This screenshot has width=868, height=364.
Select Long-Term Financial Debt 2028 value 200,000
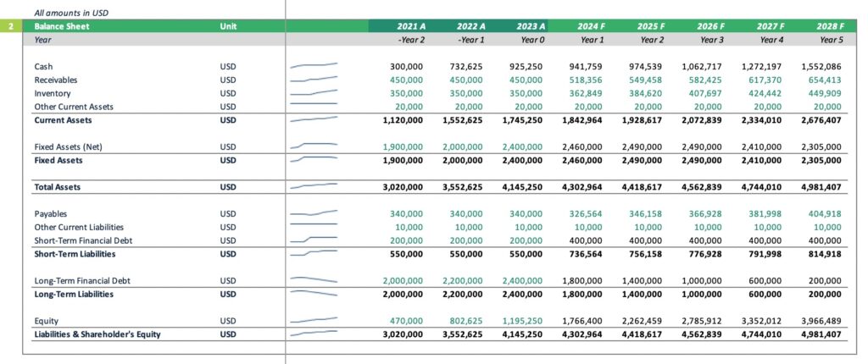pos(825,280)
